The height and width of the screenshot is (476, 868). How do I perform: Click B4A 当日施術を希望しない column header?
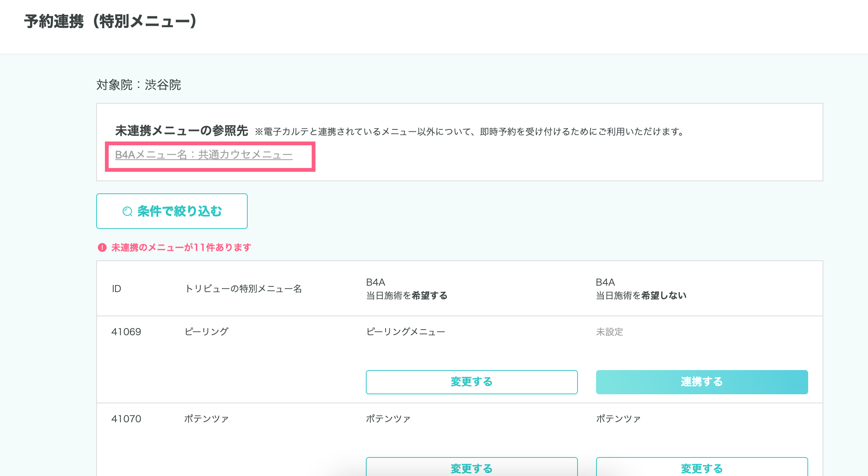pyautogui.click(x=641, y=289)
